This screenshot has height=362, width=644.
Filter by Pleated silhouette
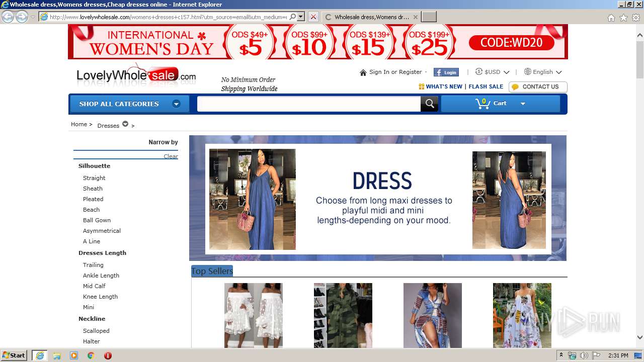tap(93, 199)
